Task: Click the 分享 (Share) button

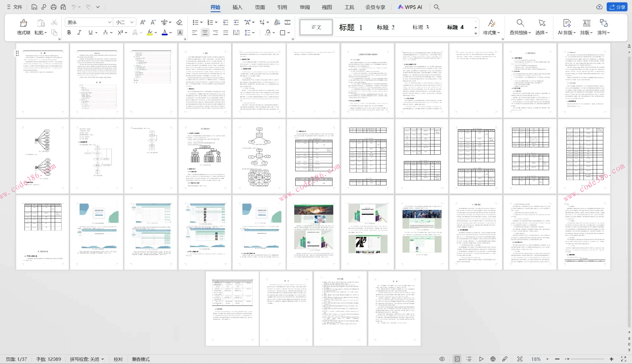Action: coord(617,7)
